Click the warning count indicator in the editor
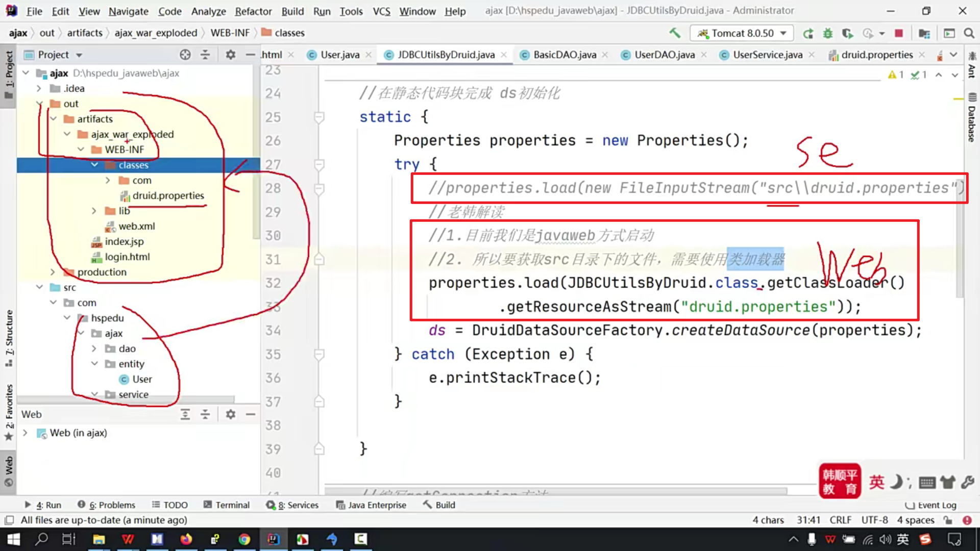This screenshot has height=551, width=980. (x=896, y=75)
